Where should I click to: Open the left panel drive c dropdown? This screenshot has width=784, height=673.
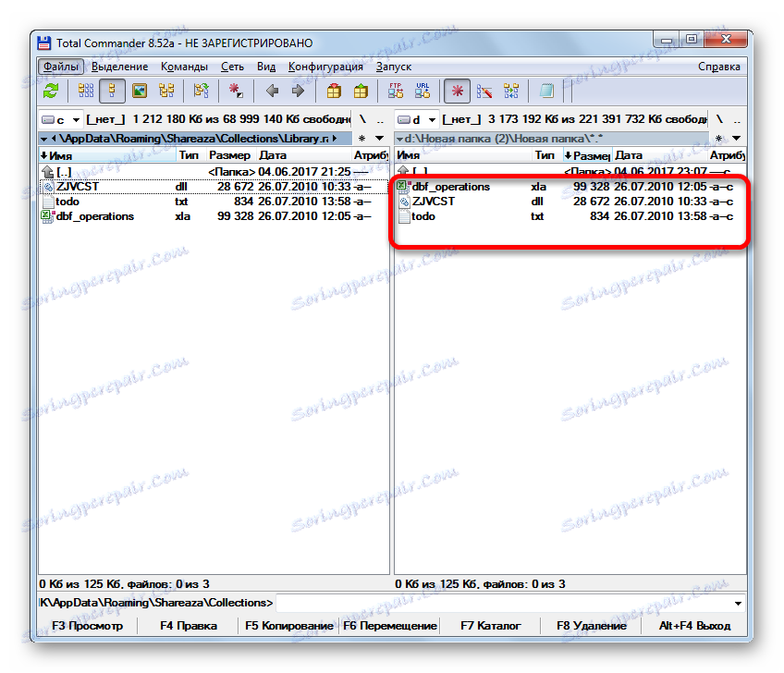coord(60,119)
